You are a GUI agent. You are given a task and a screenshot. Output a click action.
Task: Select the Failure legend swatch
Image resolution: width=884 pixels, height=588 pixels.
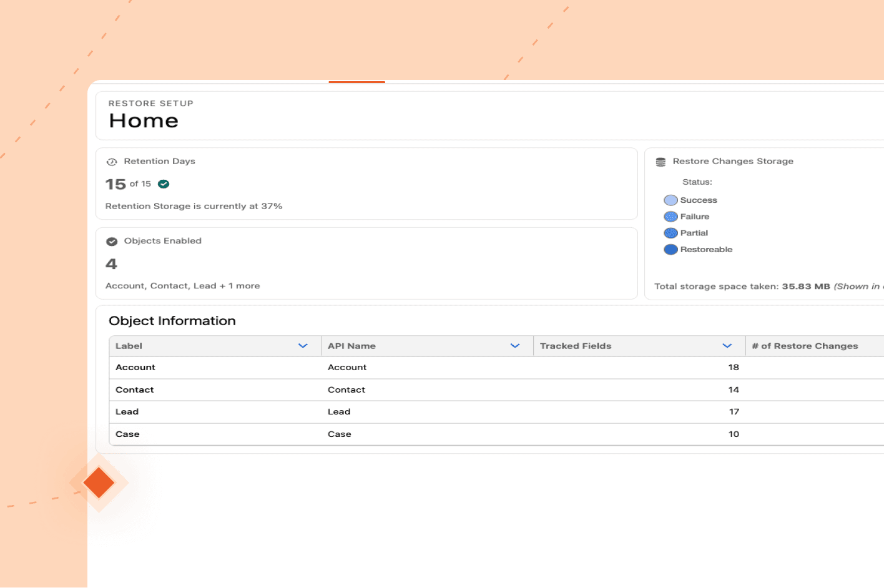point(670,217)
